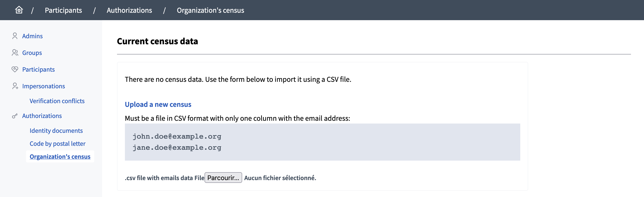Go to Identity documents

56,130
